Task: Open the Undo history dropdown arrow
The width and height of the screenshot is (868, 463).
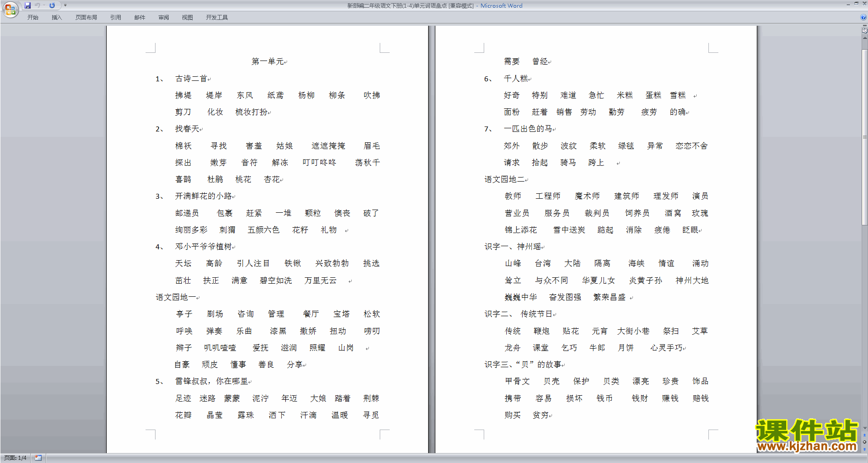Action: (x=44, y=5)
